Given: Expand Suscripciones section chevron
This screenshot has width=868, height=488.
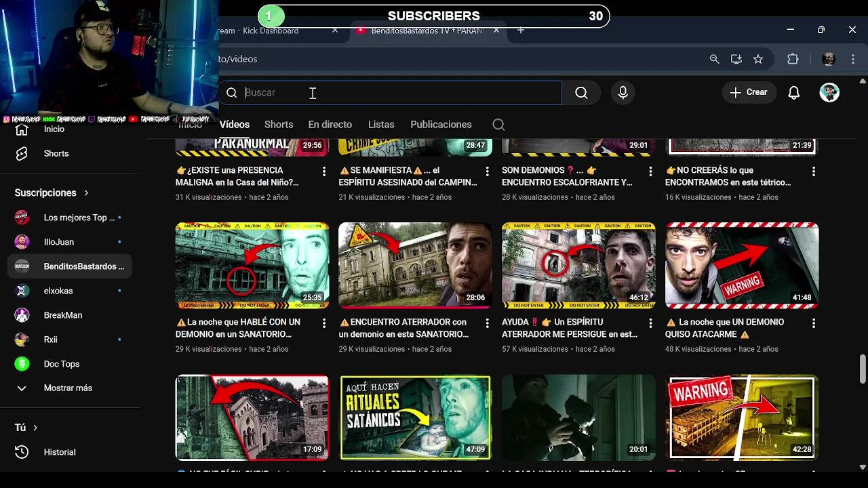Looking at the screenshot, I should pos(86,193).
